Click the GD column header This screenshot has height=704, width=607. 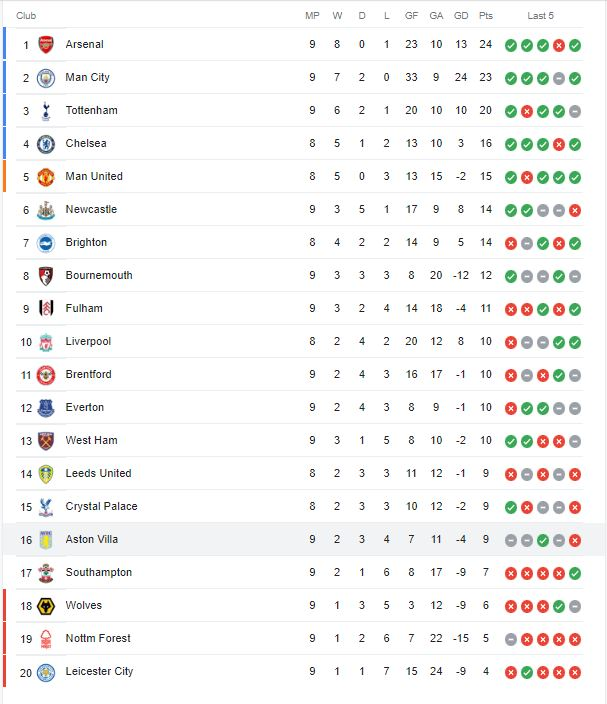(x=461, y=16)
